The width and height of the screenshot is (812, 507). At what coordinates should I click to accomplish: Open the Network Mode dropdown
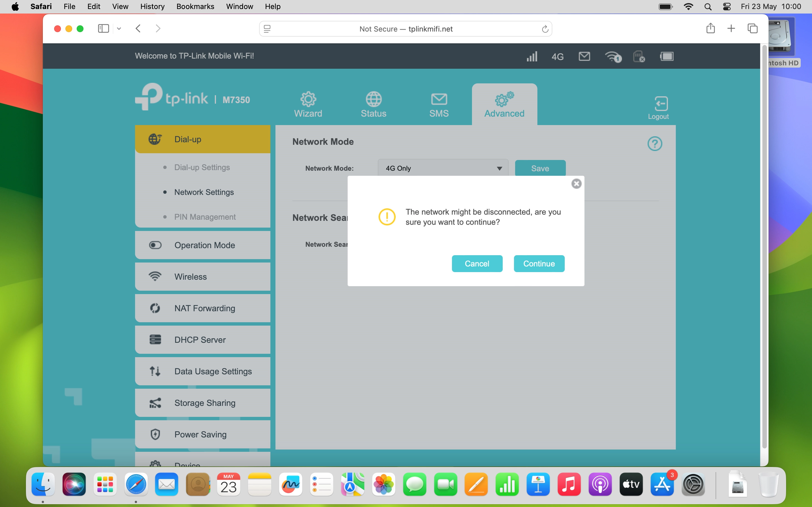coord(443,168)
